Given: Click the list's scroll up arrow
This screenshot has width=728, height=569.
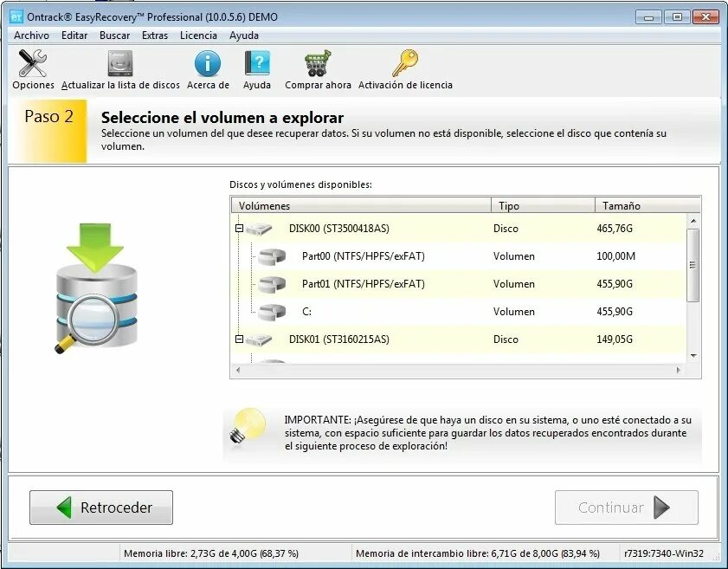Looking at the screenshot, I should click(693, 221).
